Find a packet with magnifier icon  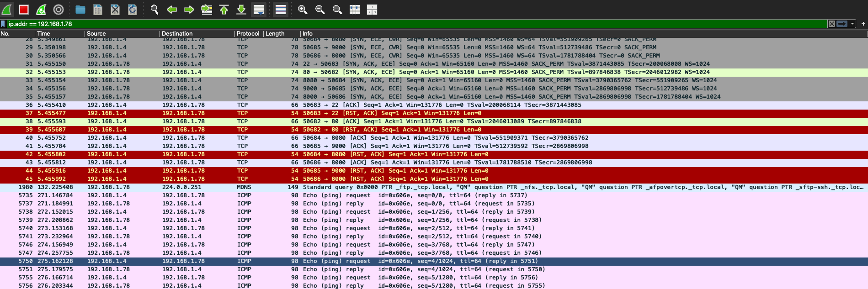(154, 10)
